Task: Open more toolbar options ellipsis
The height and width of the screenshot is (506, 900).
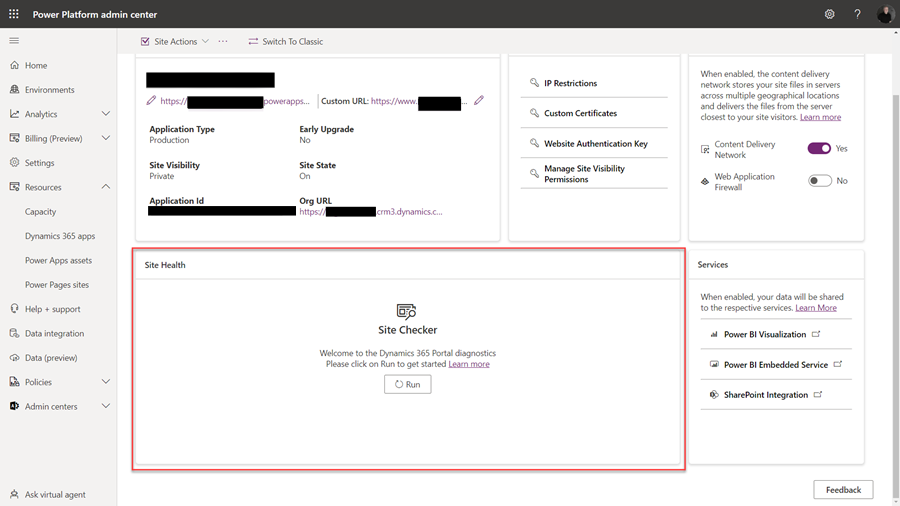Action: click(223, 41)
